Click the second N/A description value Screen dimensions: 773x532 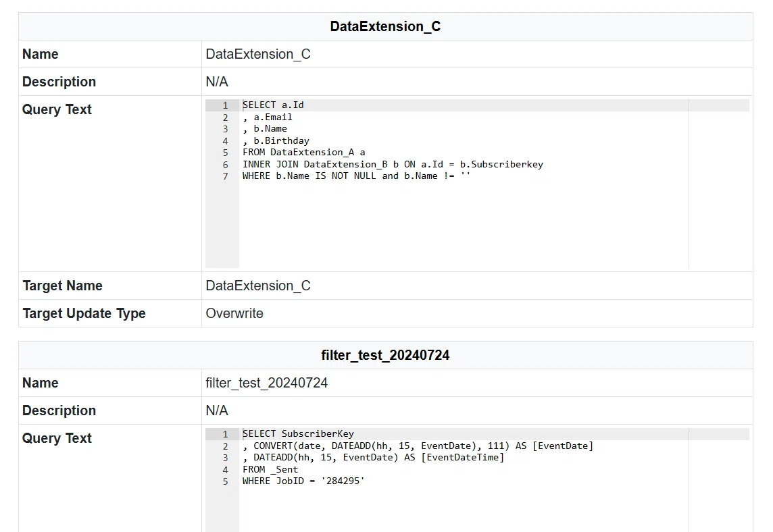217,410
